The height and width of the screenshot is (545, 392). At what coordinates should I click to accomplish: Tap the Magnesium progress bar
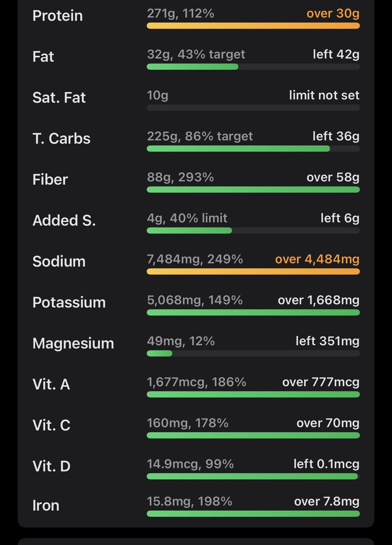coord(253,353)
